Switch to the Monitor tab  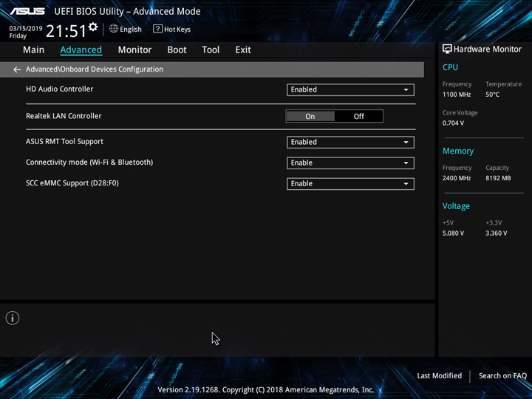click(134, 50)
